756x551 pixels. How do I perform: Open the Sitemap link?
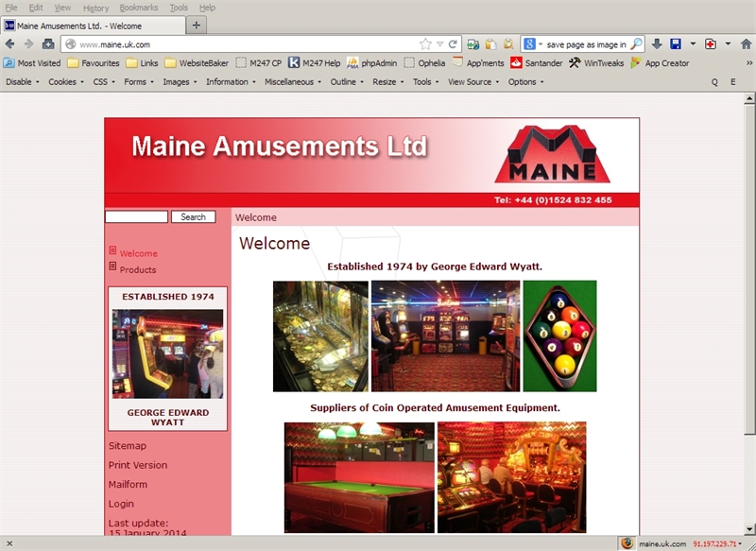coord(128,446)
